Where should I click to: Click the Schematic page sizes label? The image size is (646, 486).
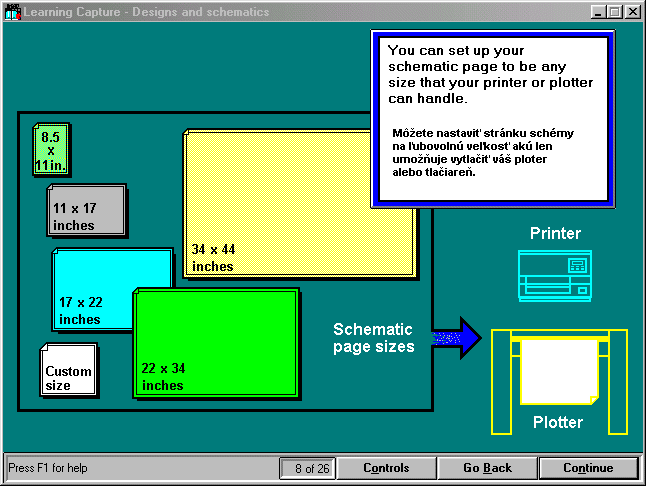pos(373,338)
